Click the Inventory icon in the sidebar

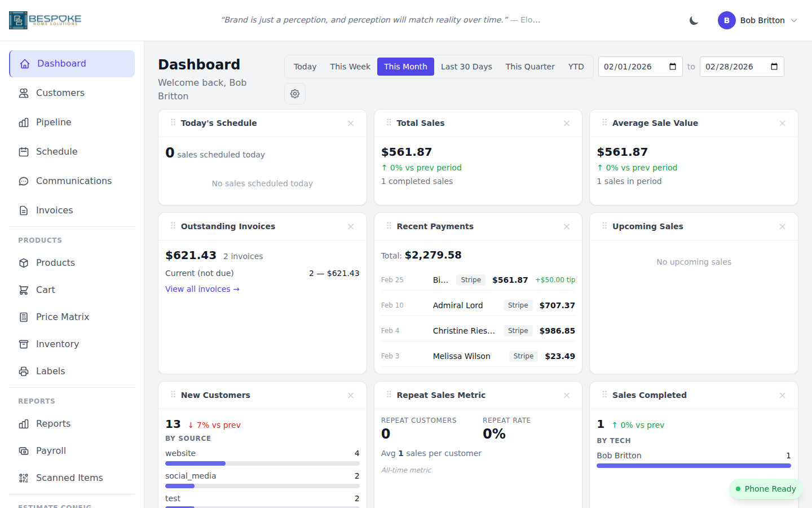point(25,344)
